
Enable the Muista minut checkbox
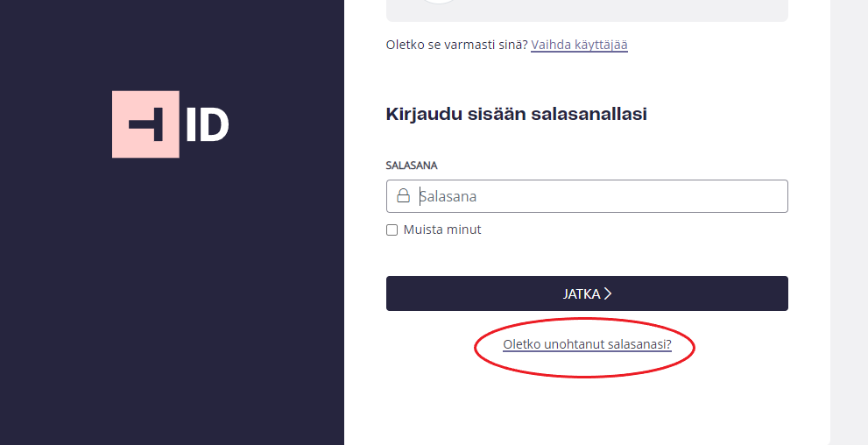pyautogui.click(x=392, y=230)
